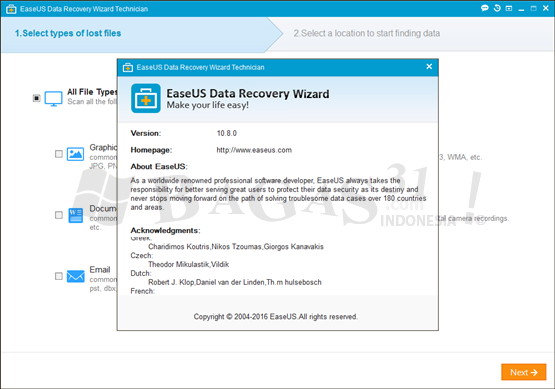Close the About dialog
This screenshot has height=389, width=555.
(429, 67)
